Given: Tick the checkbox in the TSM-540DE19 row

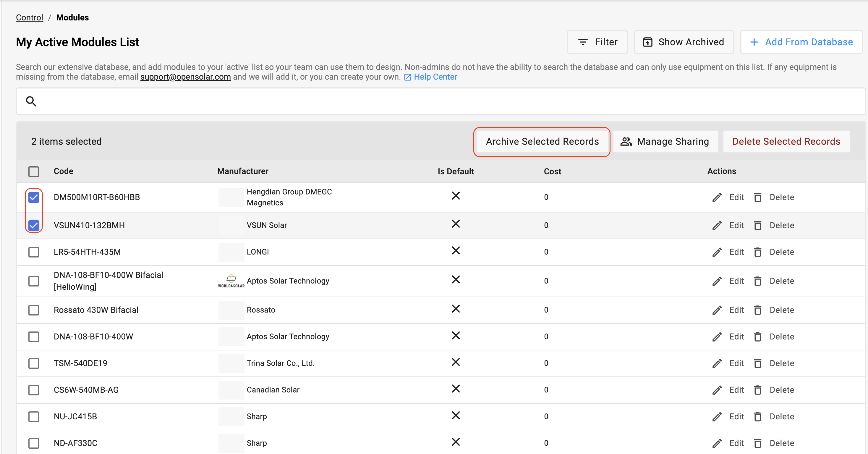Looking at the screenshot, I should 34,363.
